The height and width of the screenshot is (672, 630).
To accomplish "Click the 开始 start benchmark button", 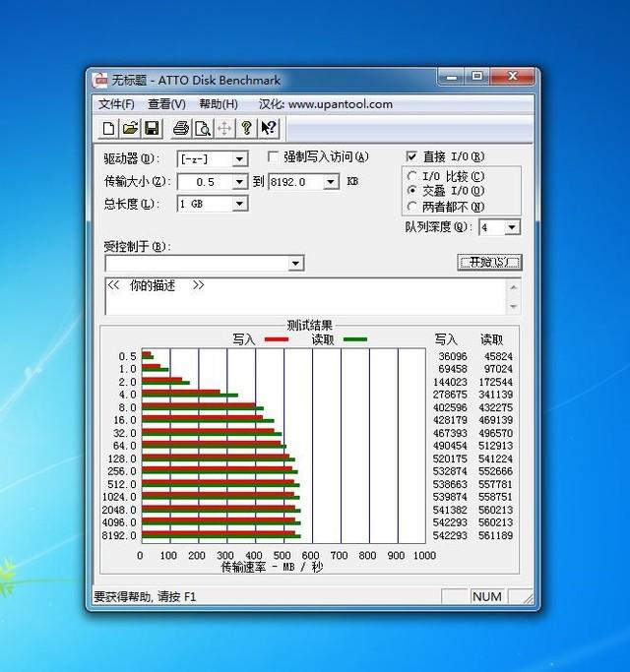I will (489, 262).
